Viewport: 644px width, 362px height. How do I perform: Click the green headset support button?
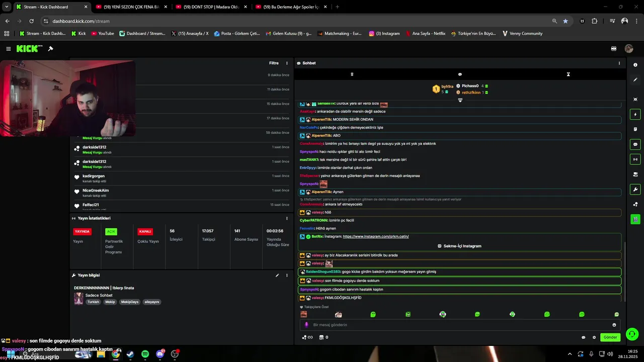[632, 334]
